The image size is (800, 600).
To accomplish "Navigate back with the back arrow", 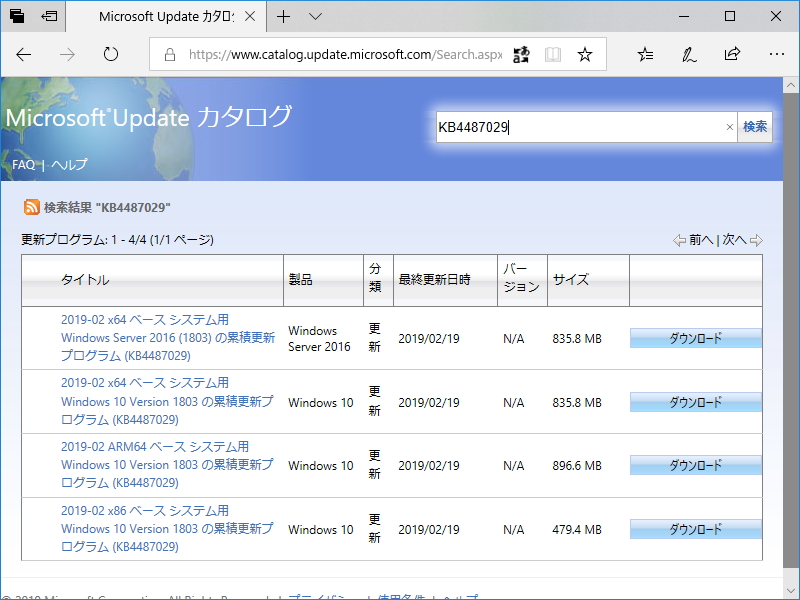I will coord(24,55).
